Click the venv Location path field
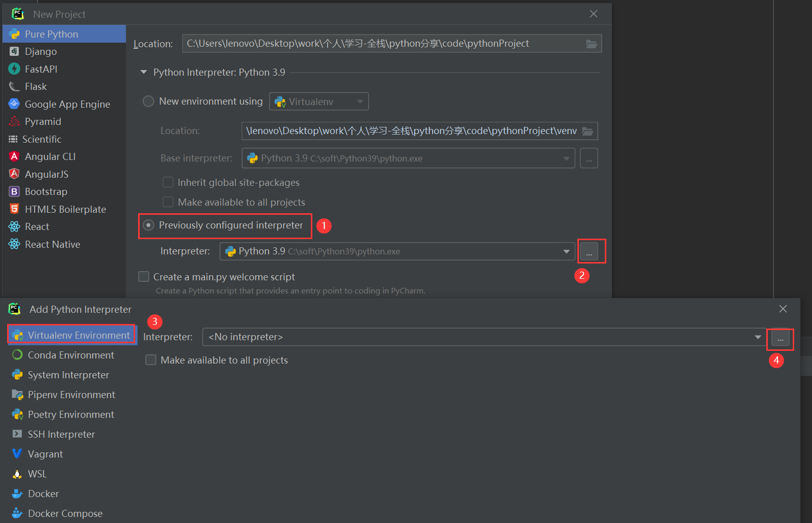 [x=420, y=131]
